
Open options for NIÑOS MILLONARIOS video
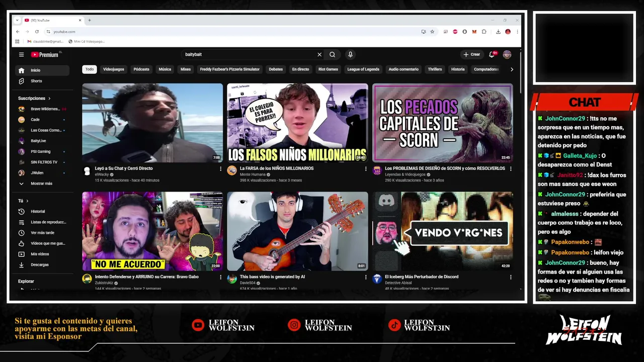[366, 169]
